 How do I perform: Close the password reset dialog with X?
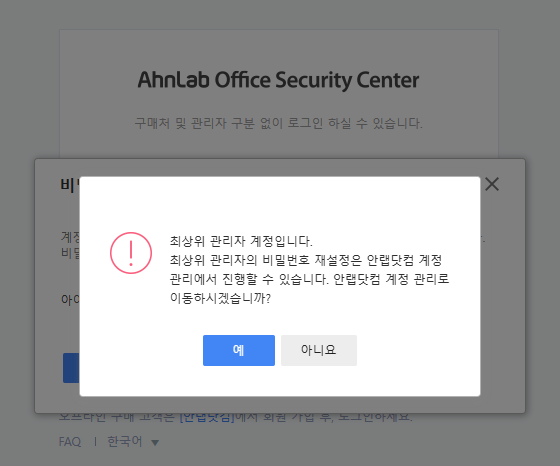click(x=492, y=184)
